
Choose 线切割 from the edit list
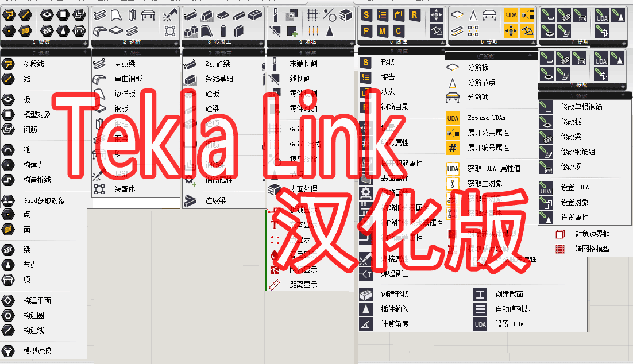click(x=300, y=79)
